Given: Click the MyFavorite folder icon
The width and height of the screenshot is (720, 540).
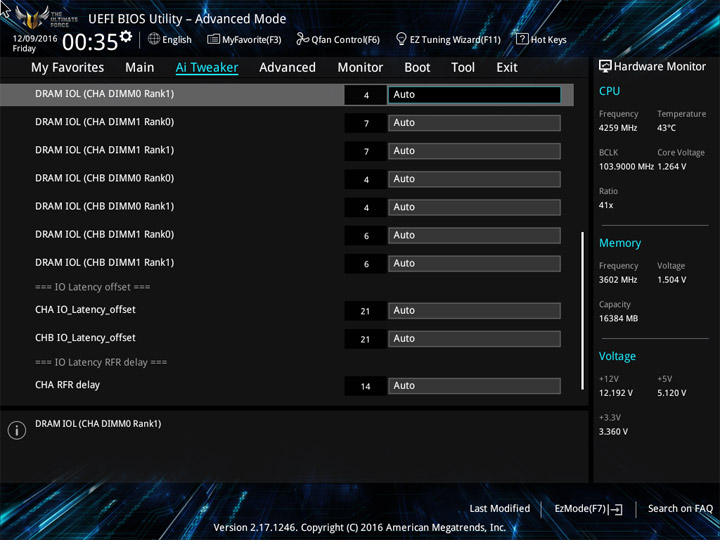Looking at the screenshot, I should point(213,39).
